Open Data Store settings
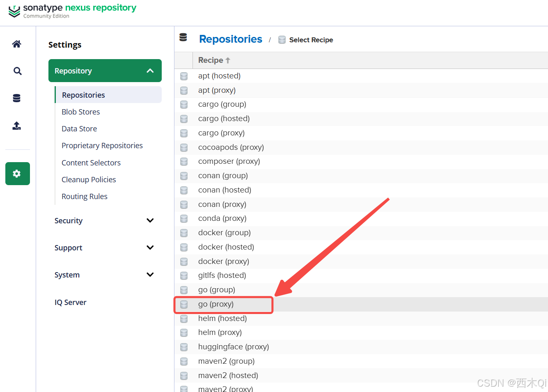This screenshot has width=548, height=392. (79, 129)
